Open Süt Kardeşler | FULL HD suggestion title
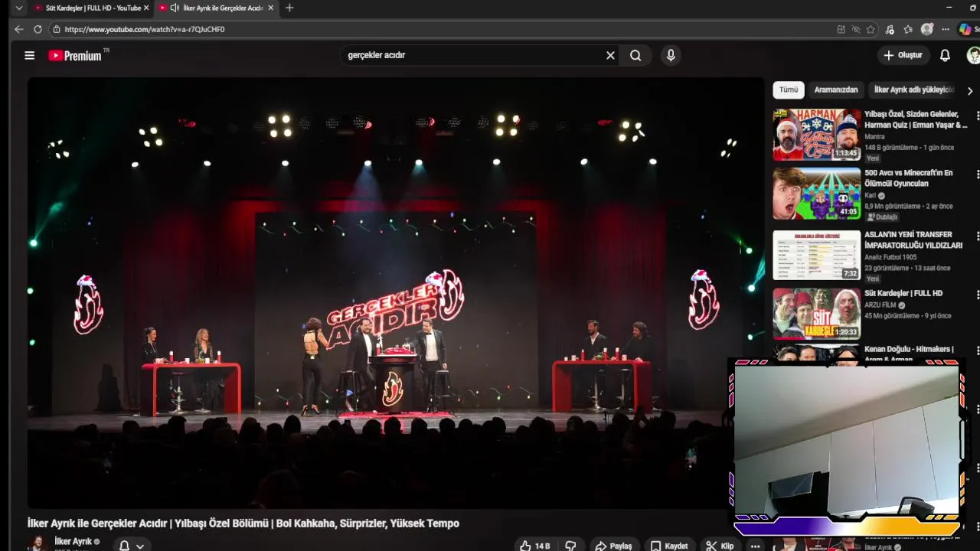 (x=903, y=293)
